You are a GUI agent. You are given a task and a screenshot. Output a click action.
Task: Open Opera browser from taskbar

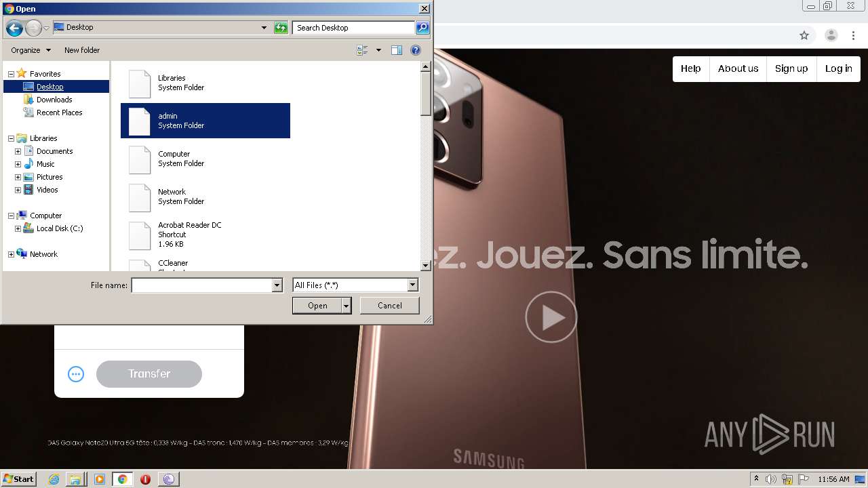coord(145,479)
